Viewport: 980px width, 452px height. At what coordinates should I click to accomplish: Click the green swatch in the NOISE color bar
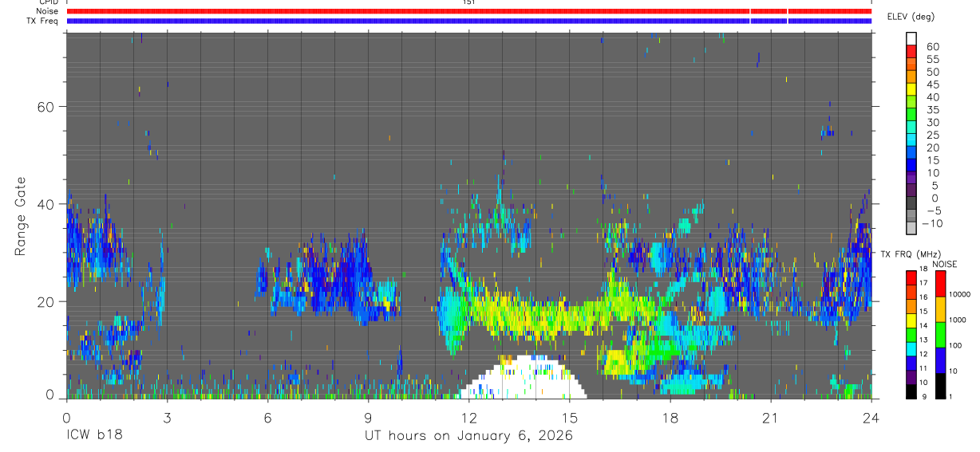pyautogui.click(x=940, y=334)
